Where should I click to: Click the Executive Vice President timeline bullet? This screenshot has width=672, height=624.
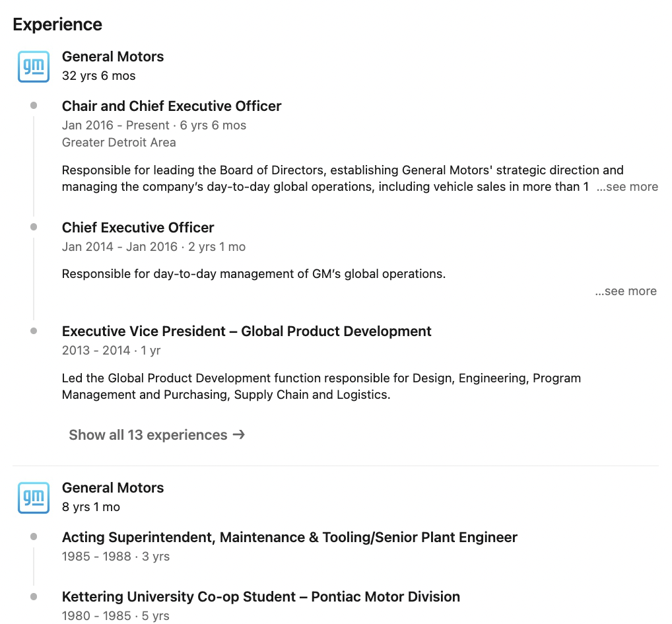(34, 330)
